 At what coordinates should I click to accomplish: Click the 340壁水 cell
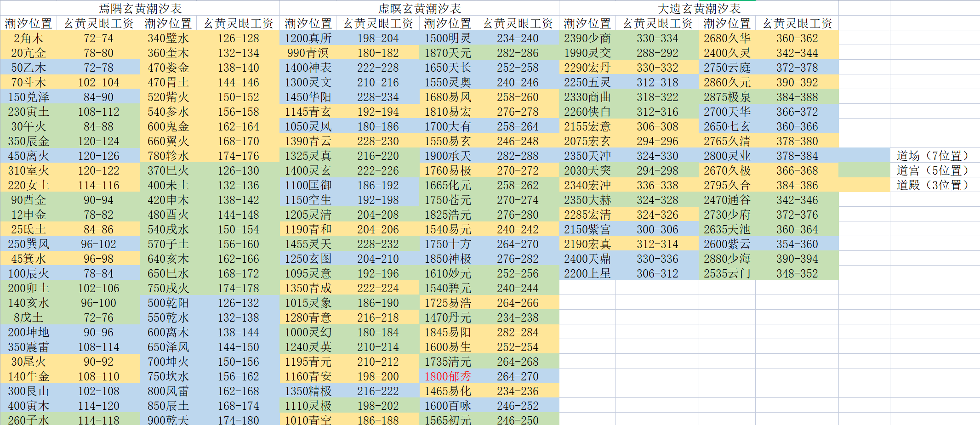click(x=168, y=38)
